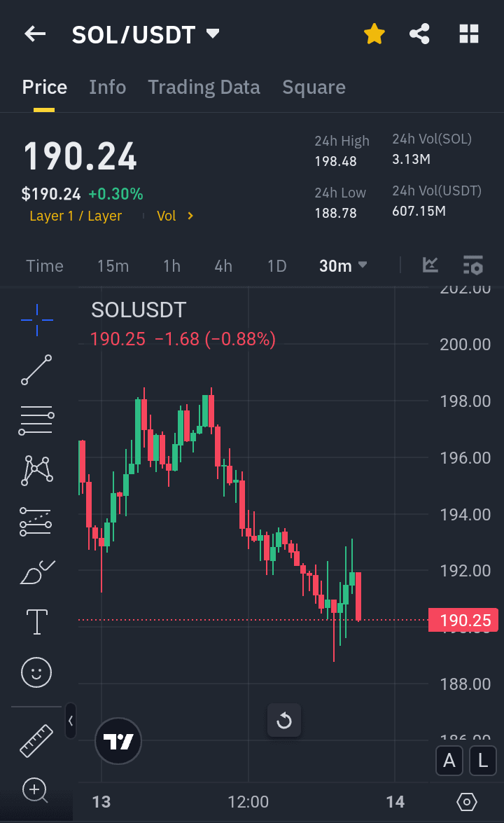Viewport: 504px width, 823px height.
Task: Toggle auto scale with the A button
Action: coord(449,761)
